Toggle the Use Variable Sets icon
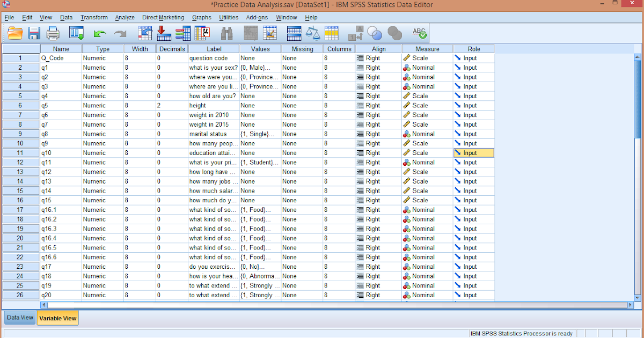Image resolution: width=644 pixels, height=338 pixels. pyautogui.click(x=375, y=33)
